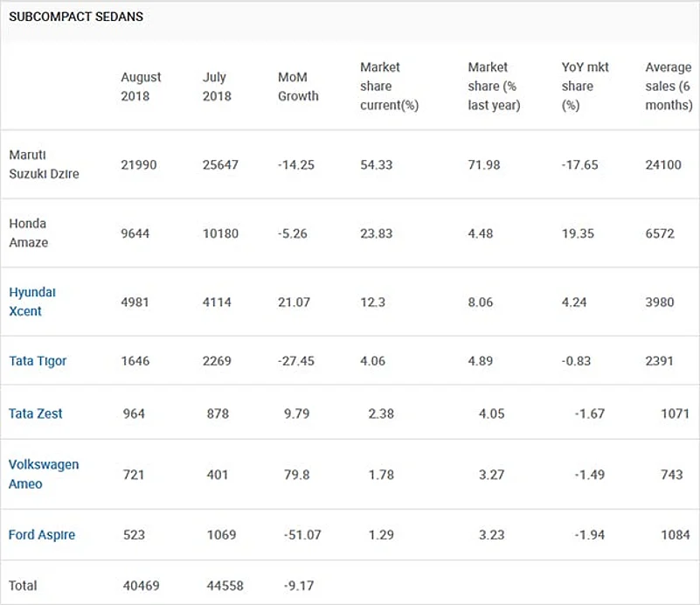
Task: Open the Ford Aspire link
Action: point(42,534)
